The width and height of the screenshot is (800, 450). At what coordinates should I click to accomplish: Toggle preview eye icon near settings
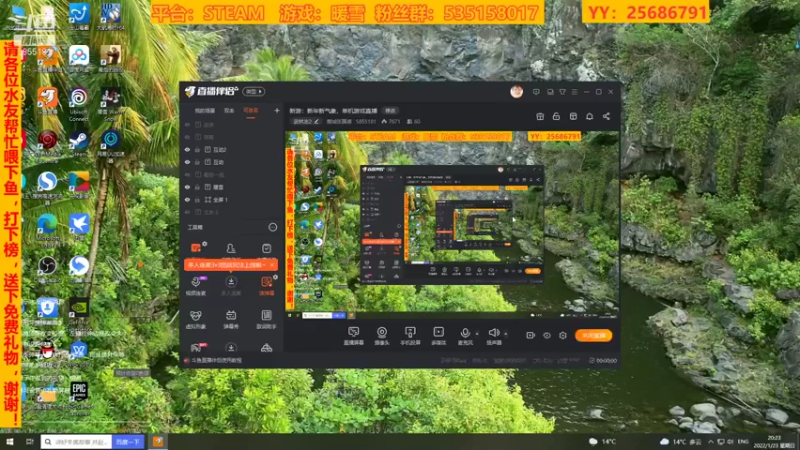click(547, 335)
